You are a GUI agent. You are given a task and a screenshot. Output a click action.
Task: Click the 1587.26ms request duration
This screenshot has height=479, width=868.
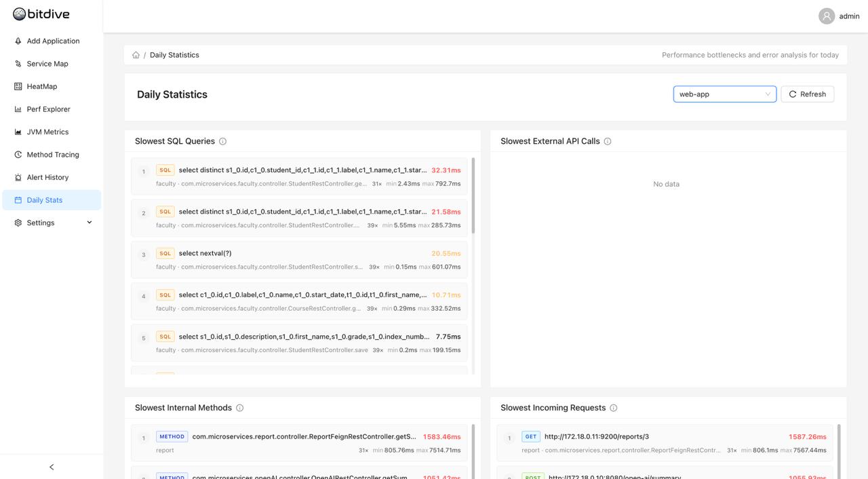tap(808, 437)
